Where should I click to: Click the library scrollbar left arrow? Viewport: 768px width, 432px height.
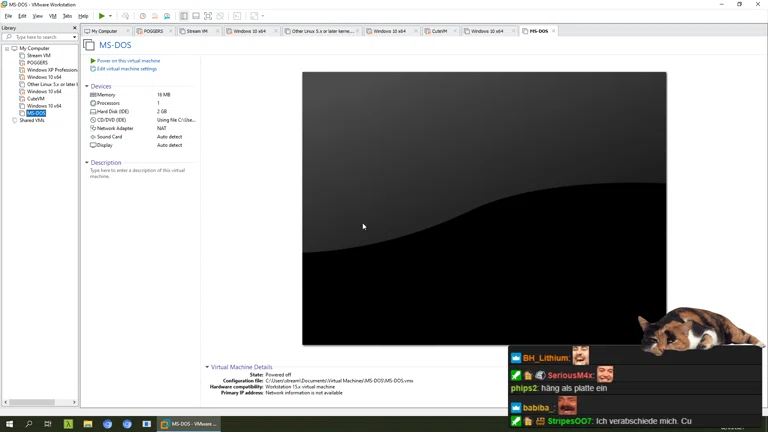[5, 402]
